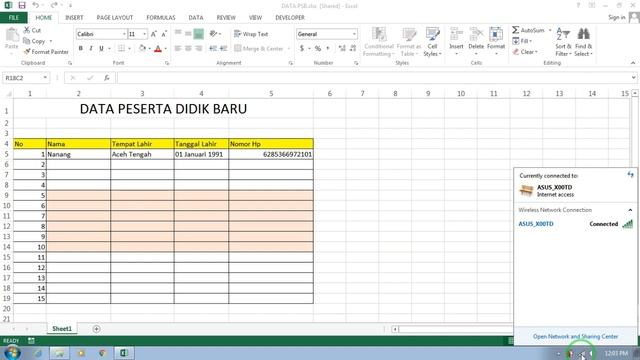This screenshot has width=640, height=360.
Task: Click the Increase Indent icon
Action: click(223, 48)
